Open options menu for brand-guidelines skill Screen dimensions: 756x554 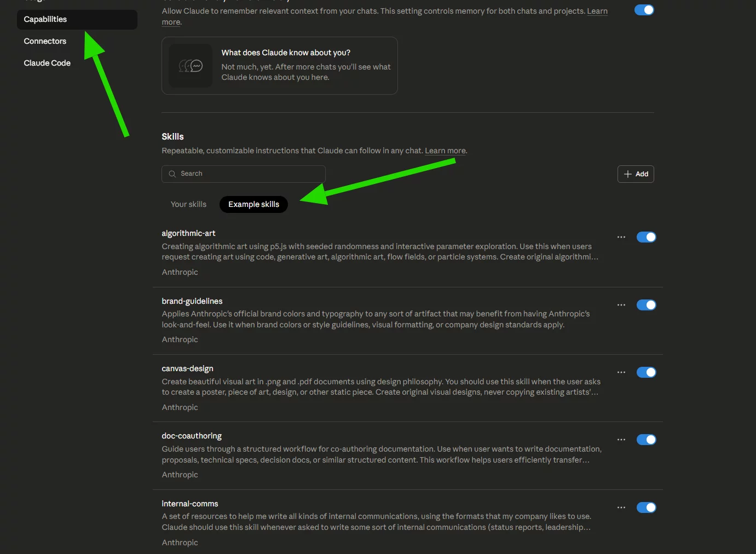[x=621, y=305]
